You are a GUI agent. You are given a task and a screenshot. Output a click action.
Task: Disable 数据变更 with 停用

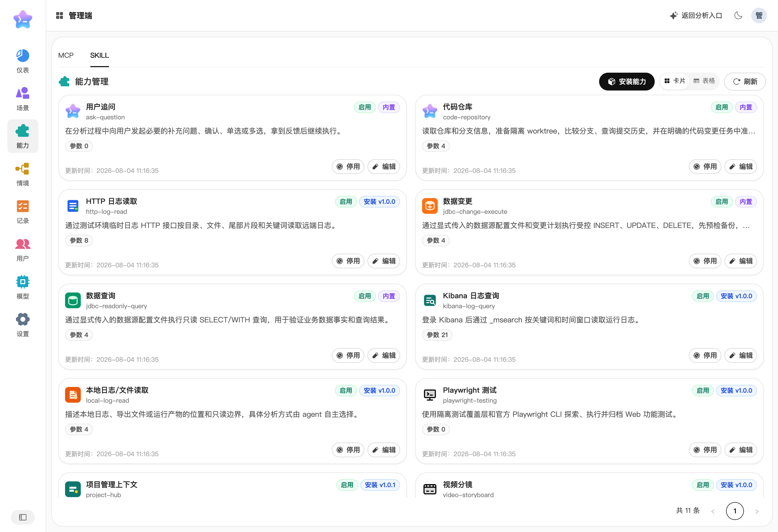click(705, 261)
